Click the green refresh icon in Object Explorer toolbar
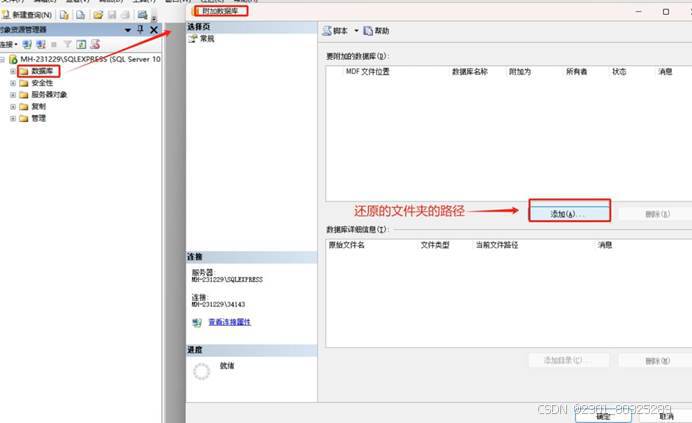 pyautogui.click(x=81, y=44)
